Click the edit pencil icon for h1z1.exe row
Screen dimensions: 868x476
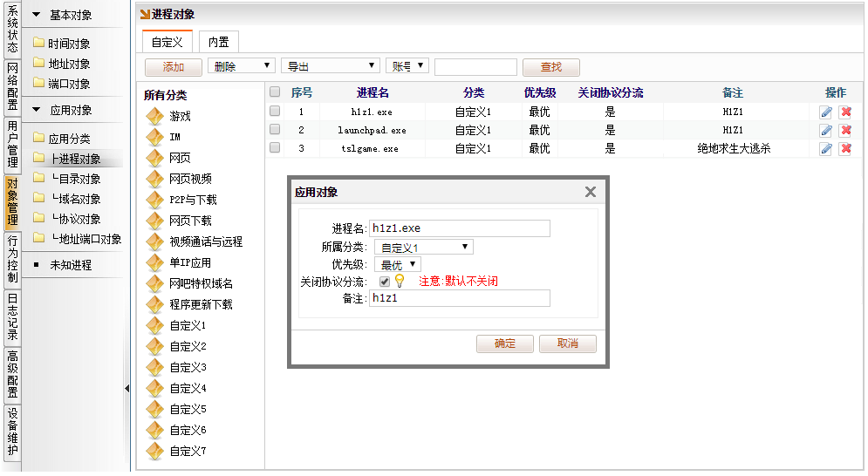click(825, 112)
